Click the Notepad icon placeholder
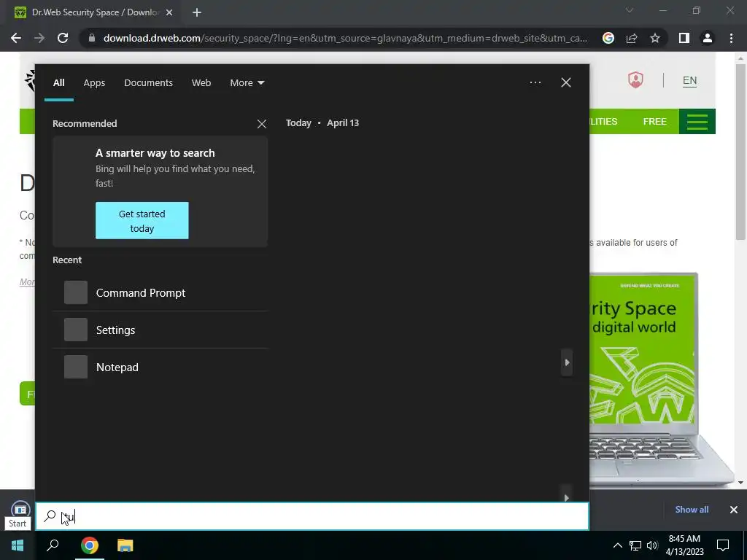747x560 pixels. 76,367
